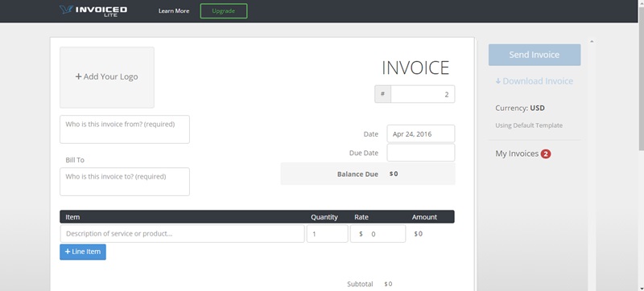Add your logo in the placeholder box
This screenshot has width=644, height=291.
[x=107, y=77]
